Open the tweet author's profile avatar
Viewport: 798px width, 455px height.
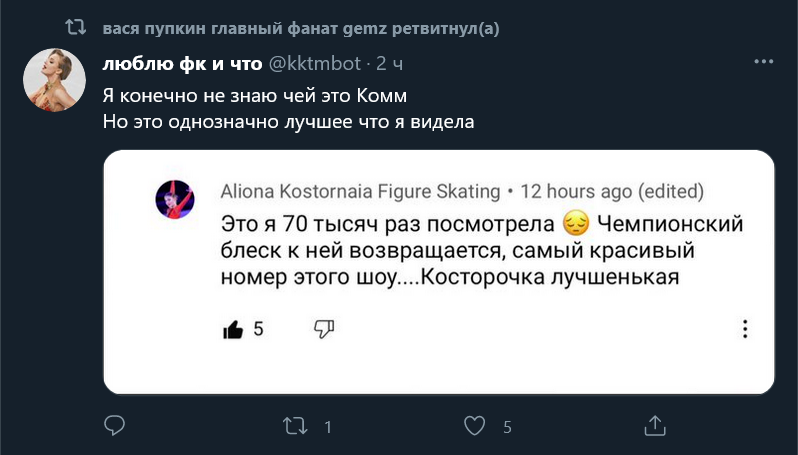[x=53, y=79]
